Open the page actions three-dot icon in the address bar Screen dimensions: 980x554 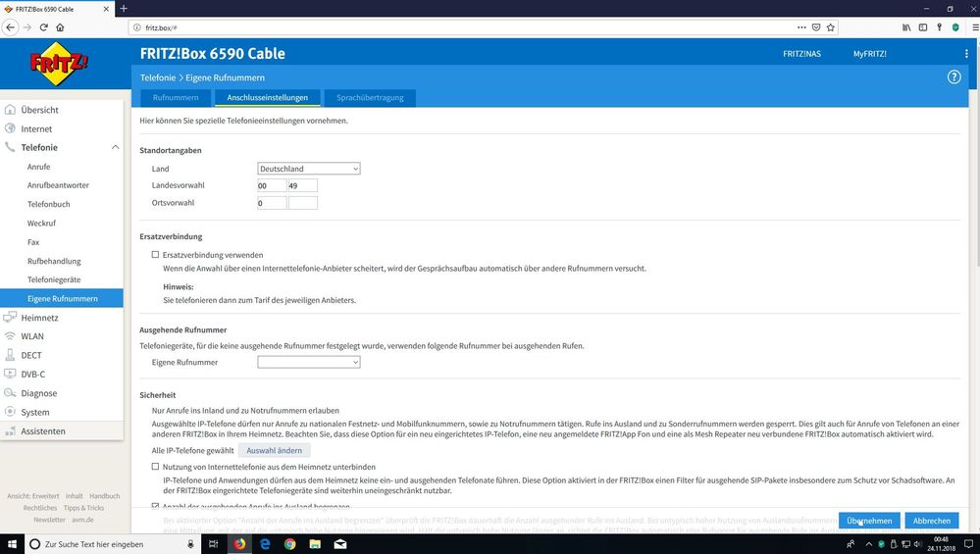pyautogui.click(x=801, y=27)
